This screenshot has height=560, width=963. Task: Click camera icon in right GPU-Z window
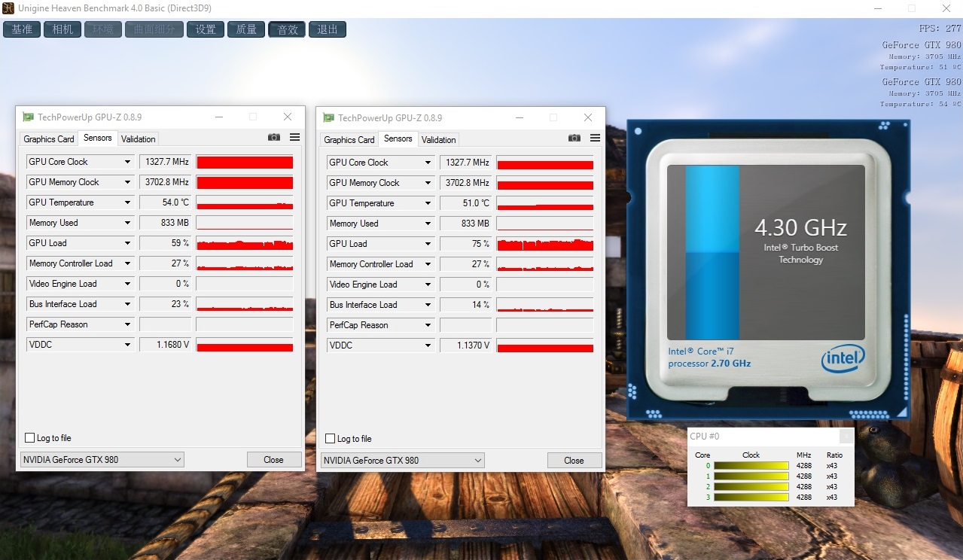574,138
